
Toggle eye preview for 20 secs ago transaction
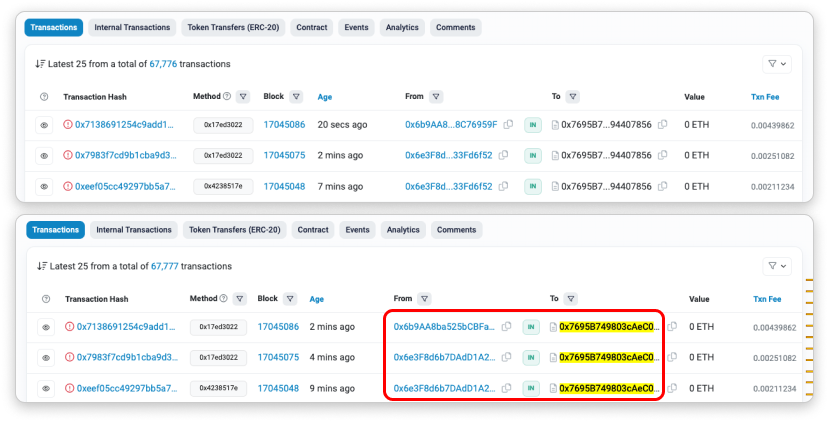point(44,125)
